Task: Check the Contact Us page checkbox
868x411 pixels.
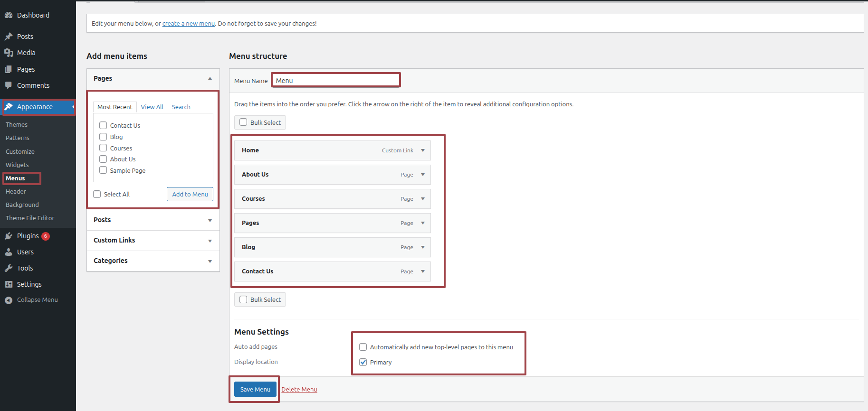Action: point(103,125)
